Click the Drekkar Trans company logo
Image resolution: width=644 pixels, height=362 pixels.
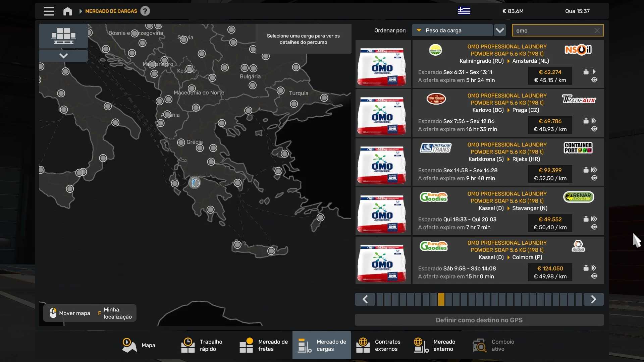pos(436,148)
